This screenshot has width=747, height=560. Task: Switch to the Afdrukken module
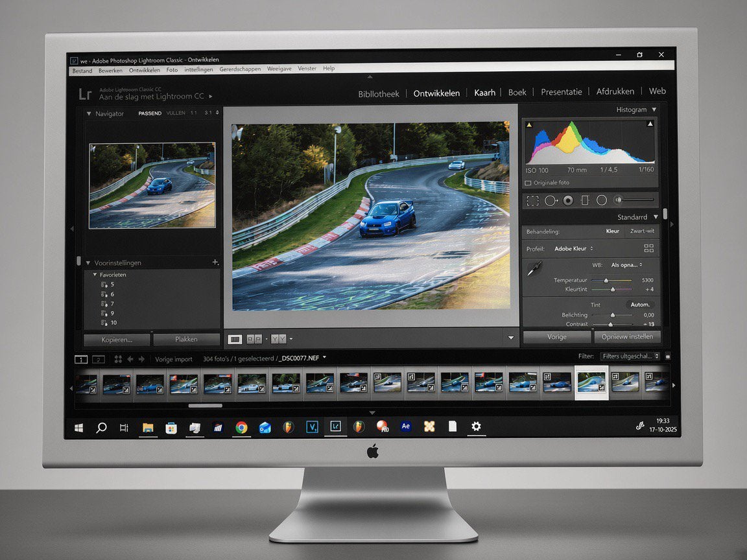615,91
